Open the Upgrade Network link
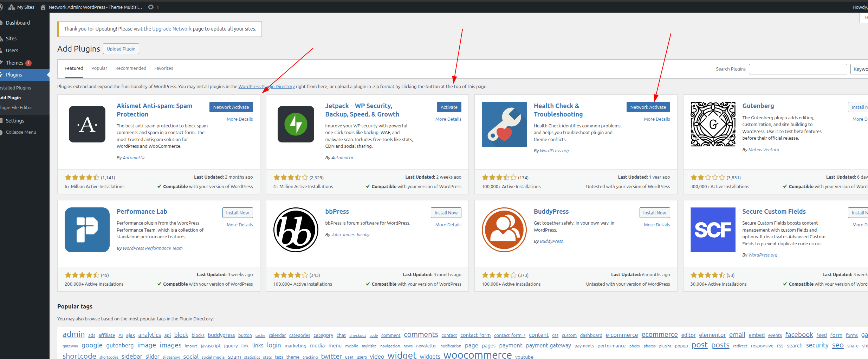868x359 pixels. tap(172, 29)
